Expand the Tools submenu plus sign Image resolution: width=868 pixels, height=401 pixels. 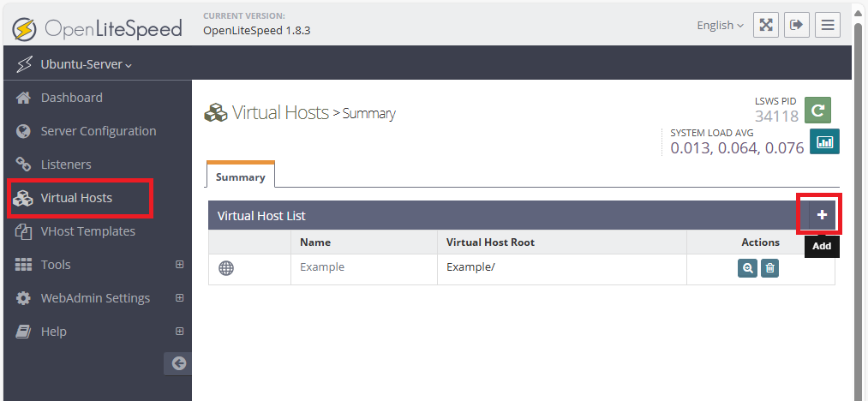[179, 264]
